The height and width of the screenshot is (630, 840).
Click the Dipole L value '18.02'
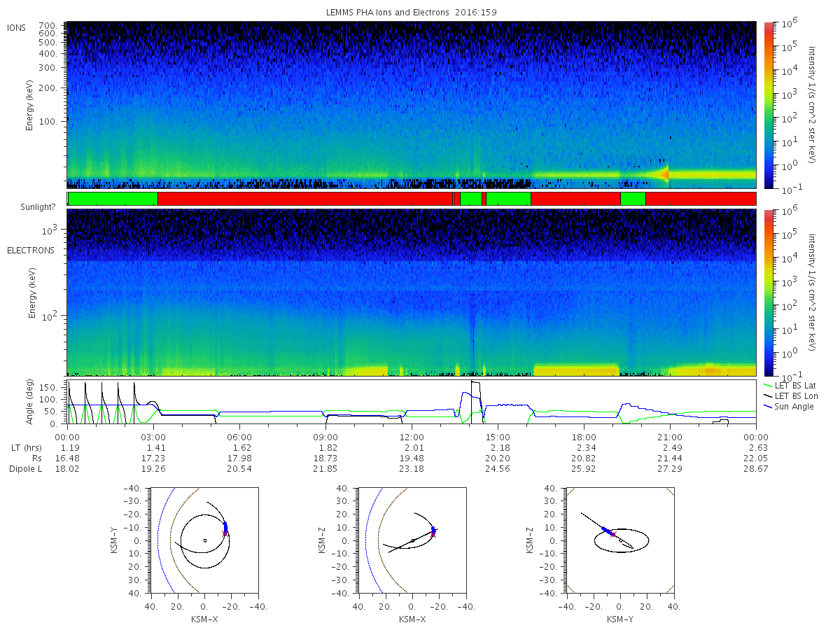point(67,469)
